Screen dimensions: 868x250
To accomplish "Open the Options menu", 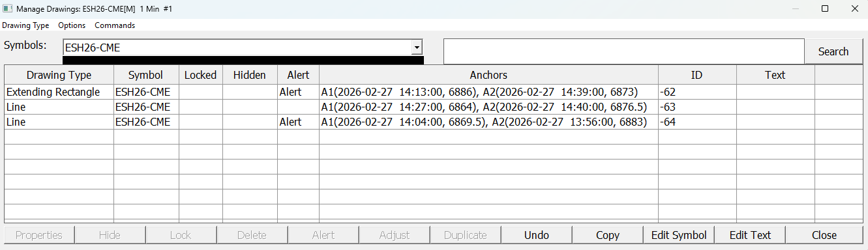I will click(x=72, y=25).
